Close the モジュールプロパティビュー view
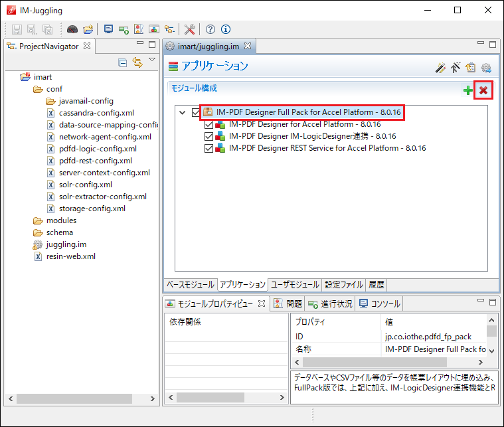 pyautogui.click(x=262, y=303)
